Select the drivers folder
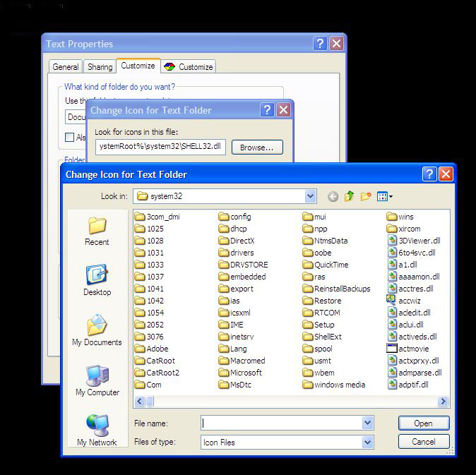This screenshot has width=476, height=475. (236, 253)
